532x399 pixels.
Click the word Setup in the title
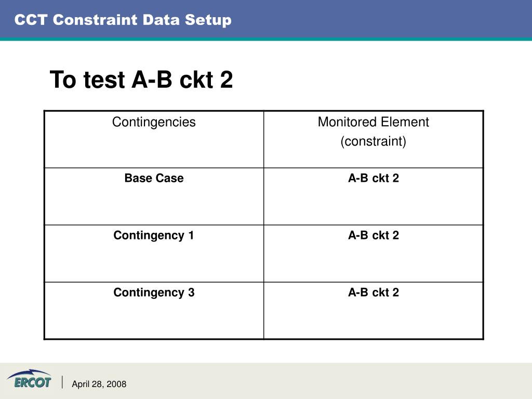[208, 20]
